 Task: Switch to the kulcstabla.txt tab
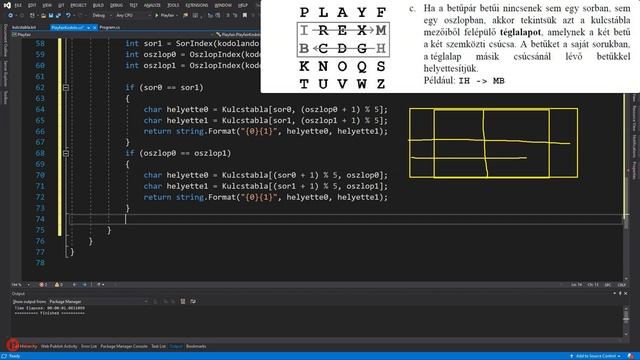[x=24, y=27]
